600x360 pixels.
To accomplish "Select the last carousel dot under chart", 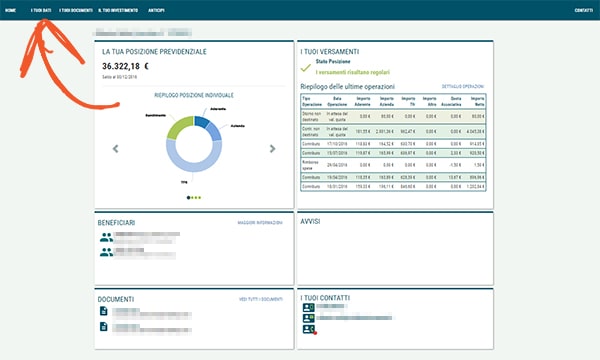I will (199, 198).
